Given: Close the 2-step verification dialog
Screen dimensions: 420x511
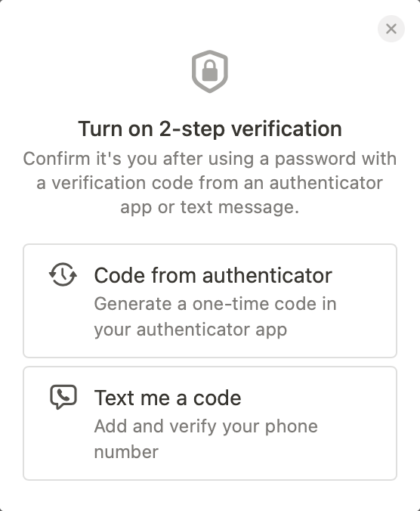Looking at the screenshot, I should [x=391, y=29].
